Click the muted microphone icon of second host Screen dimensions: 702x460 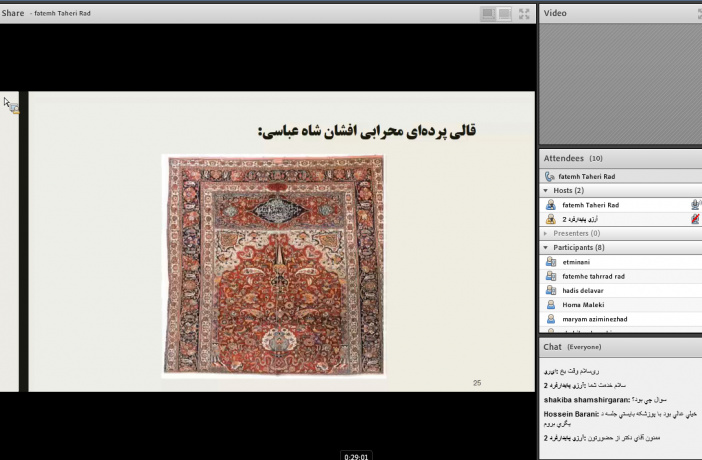694,218
